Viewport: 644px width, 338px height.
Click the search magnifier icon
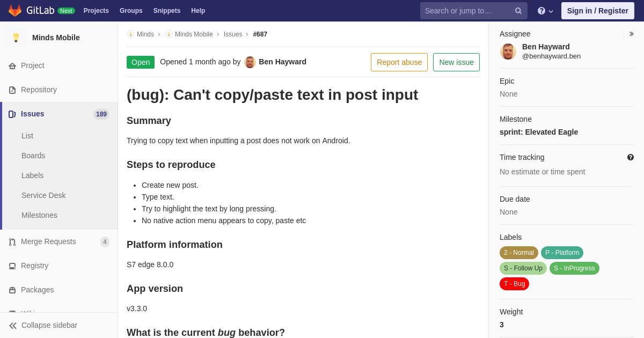point(518,11)
